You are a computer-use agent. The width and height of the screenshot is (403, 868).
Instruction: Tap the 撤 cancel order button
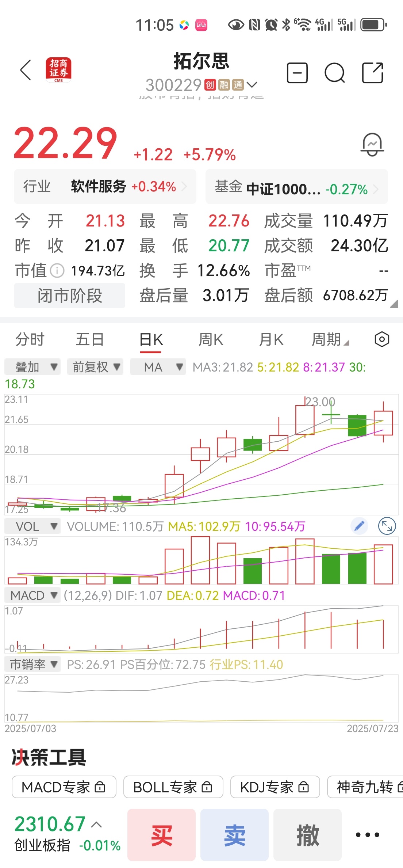(307, 835)
